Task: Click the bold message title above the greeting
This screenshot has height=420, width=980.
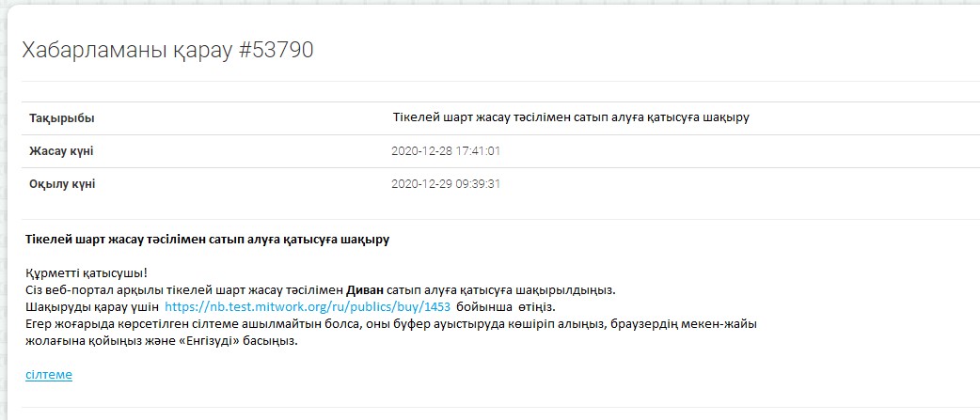Action: [x=208, y=240]
